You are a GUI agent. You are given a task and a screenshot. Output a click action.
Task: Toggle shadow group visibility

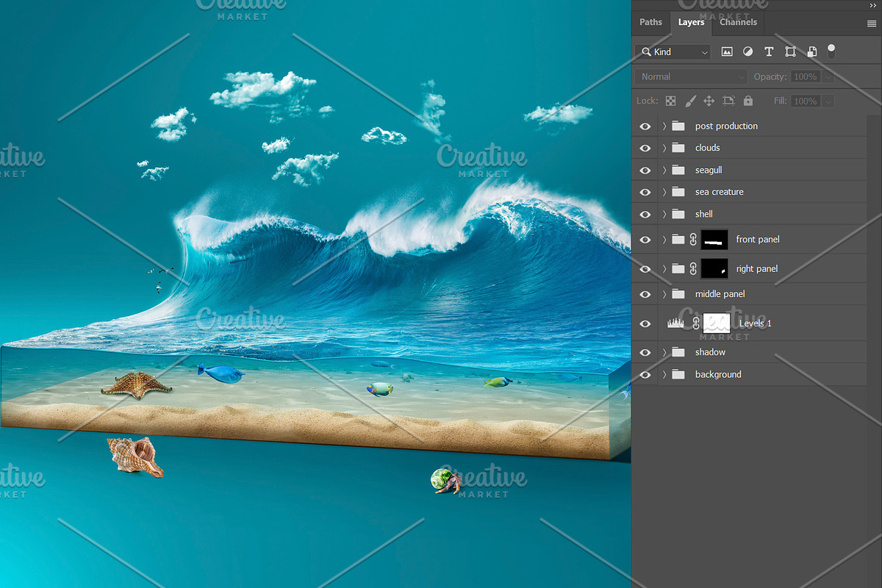pos(645,353)
